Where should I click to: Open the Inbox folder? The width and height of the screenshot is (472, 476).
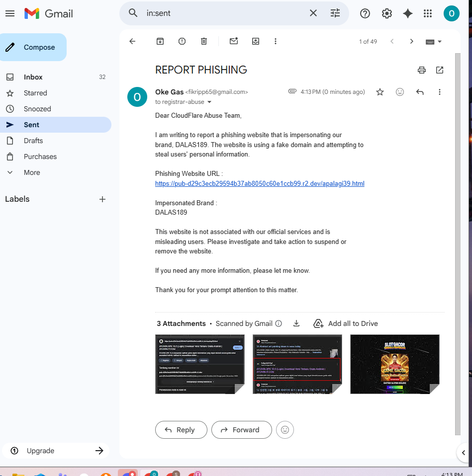[56, 77]
